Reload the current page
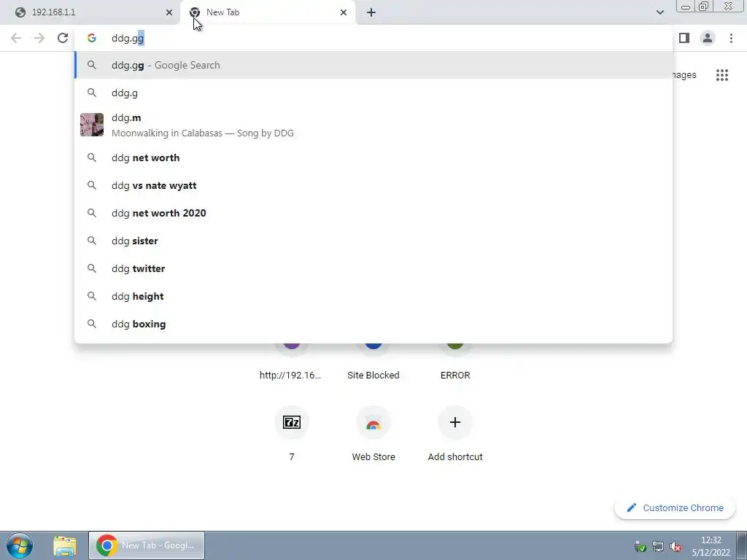This screenshot has height=560, width=747. click(x=63, y=38)
